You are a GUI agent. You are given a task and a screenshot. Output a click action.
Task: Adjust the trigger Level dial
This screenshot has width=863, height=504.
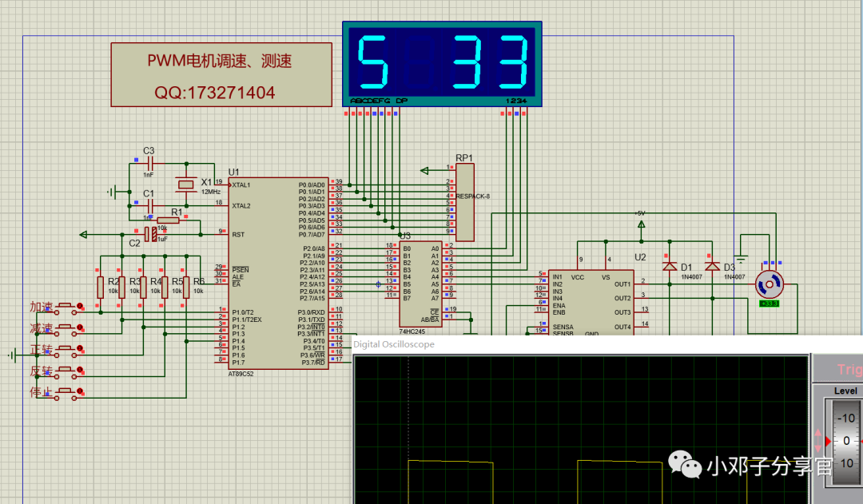pyautogui.click(x=845, y=441)
